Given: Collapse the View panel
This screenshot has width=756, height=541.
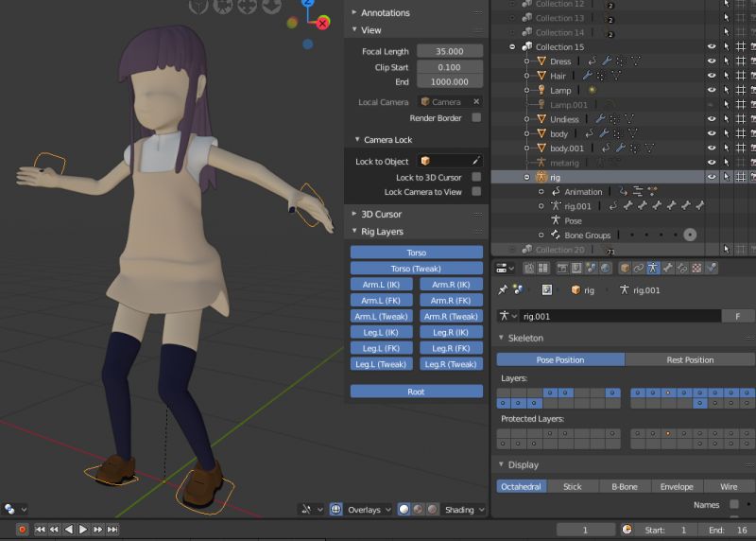Looking at the screenshot, I should (x=355, y=29).
